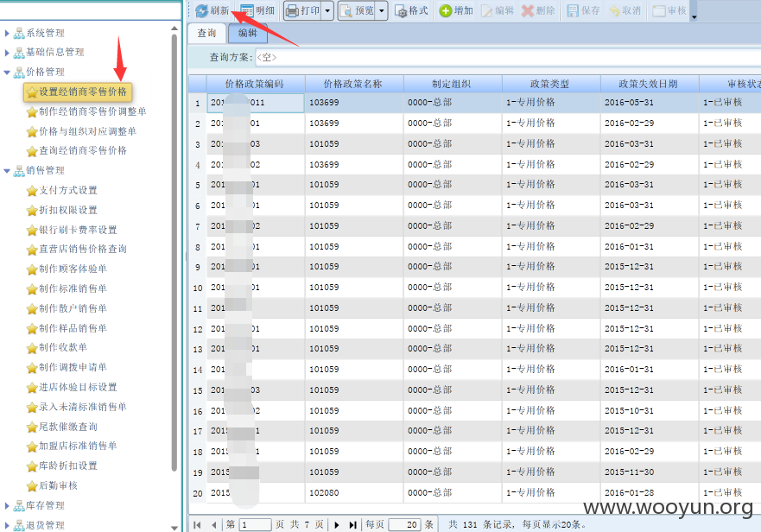Screen dimensions: 761x532
Task: Collapse the 价格管理 tree node
Action: pos(7,73)
